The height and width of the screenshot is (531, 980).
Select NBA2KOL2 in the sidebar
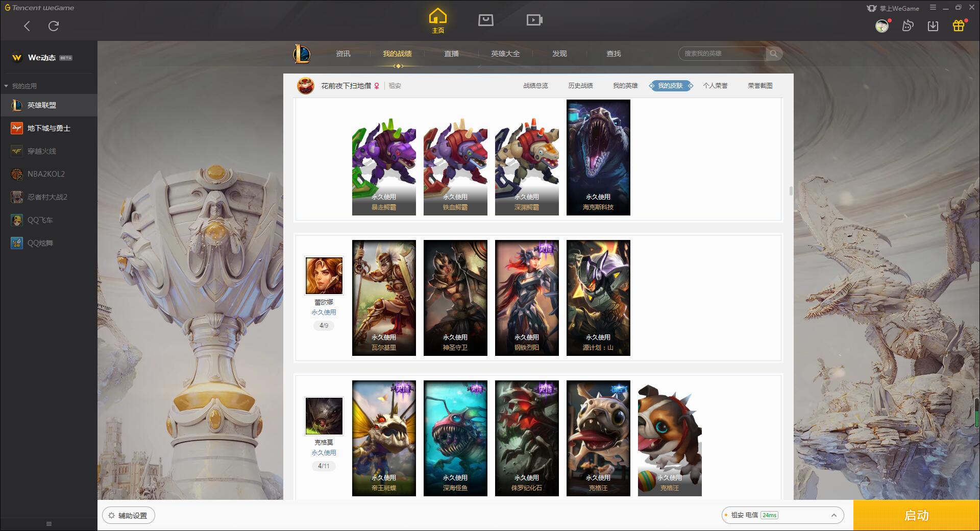pos(48,174)
